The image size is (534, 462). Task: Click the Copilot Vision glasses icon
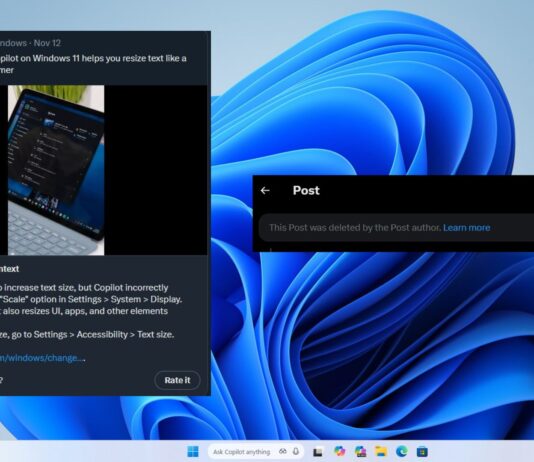[x=283, y=451]
